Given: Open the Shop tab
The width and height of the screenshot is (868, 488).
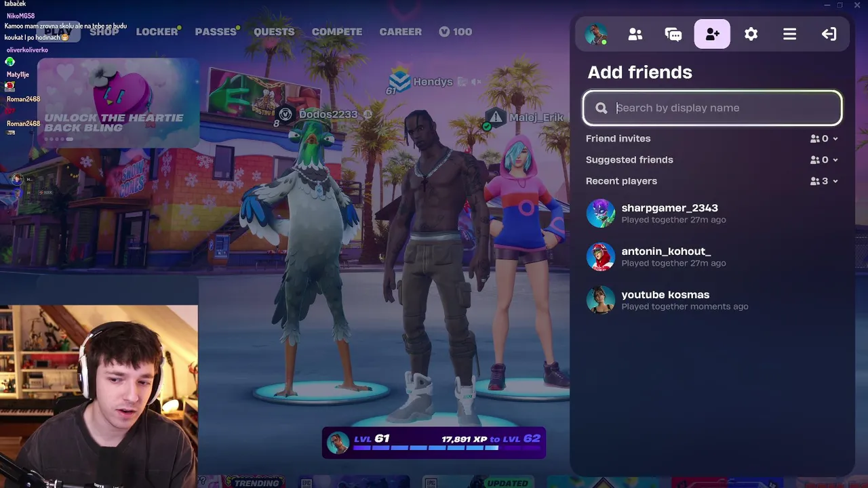Looking at the screenshot, I should (104, 32).
